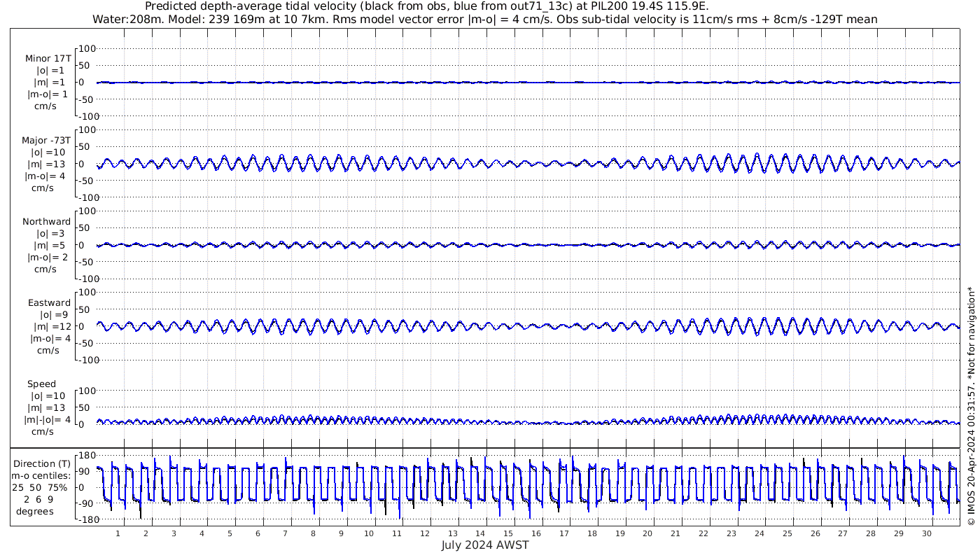Viewport: 980px width, 560px height.
Task: Click the "Northward" panel label
Action: coord(46,222)
